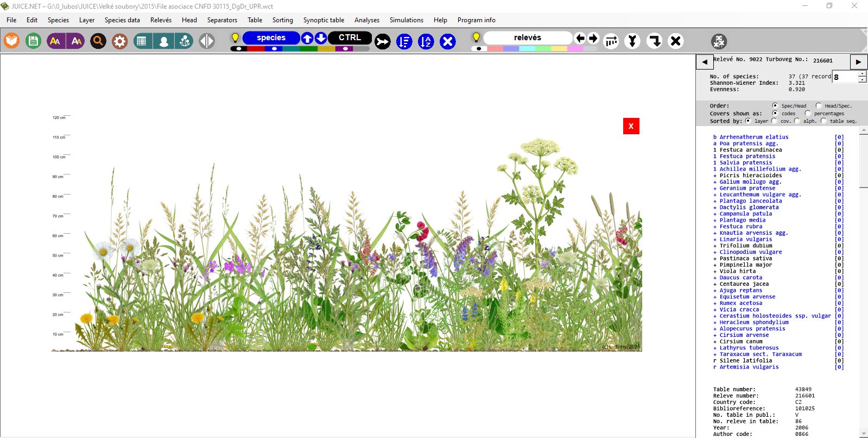Click the blue X clear species icon

[x=448, y=41]
